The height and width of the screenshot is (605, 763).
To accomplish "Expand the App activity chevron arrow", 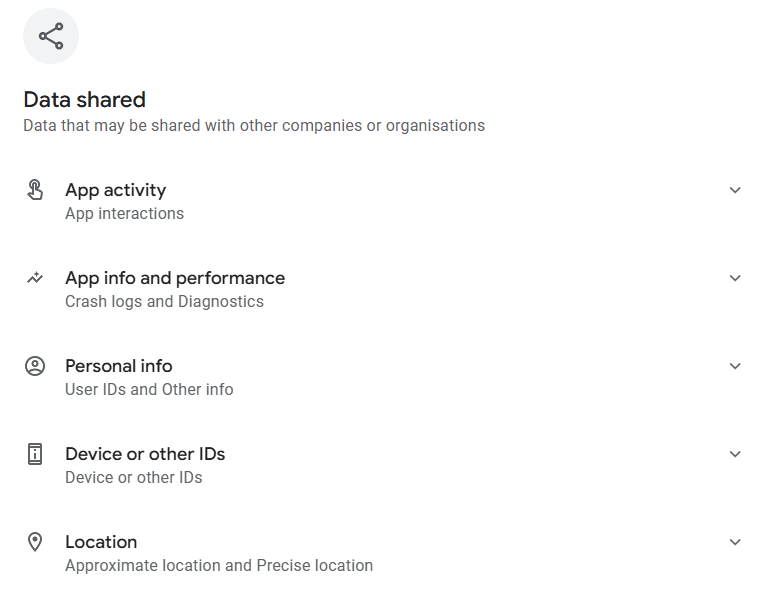I will (735, 190).
